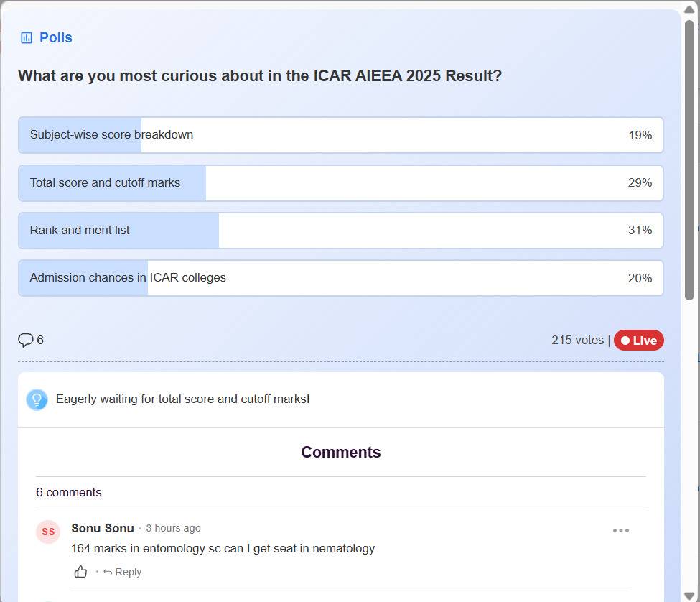This screenshot has height=602, width=700.
Task: Click the lightbulb insight icon
Action: click(x=37, y=399)
